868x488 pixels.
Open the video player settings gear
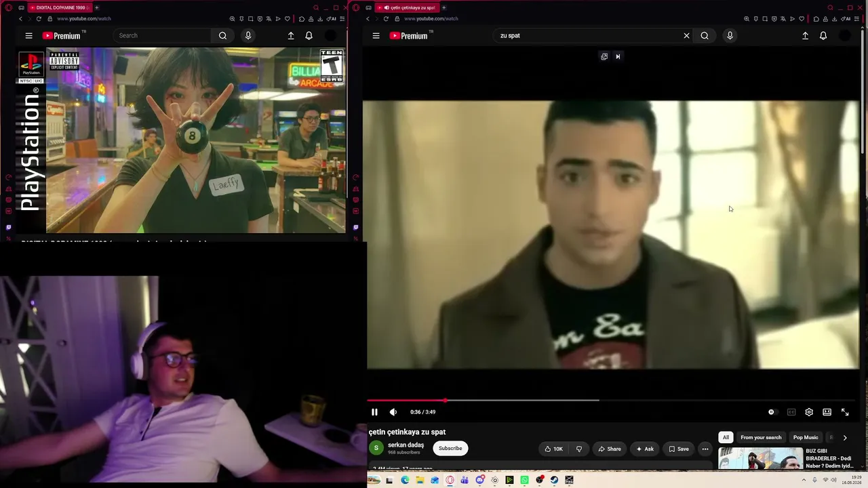point(809,412)
